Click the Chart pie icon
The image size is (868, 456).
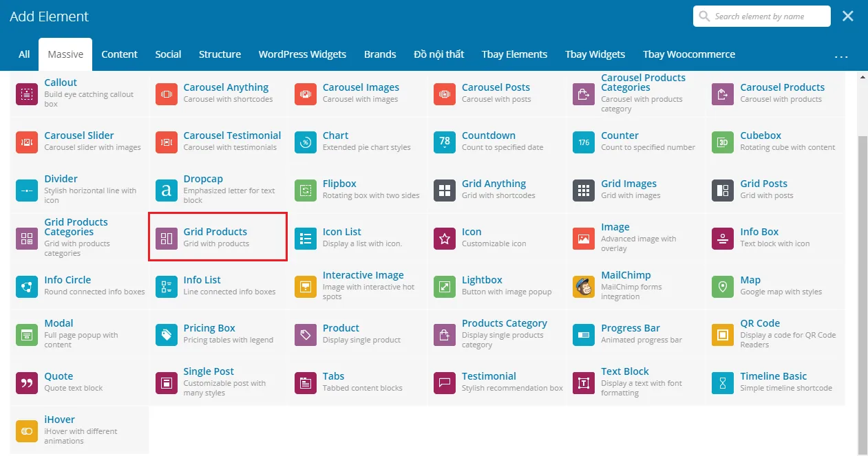[305, 142]
